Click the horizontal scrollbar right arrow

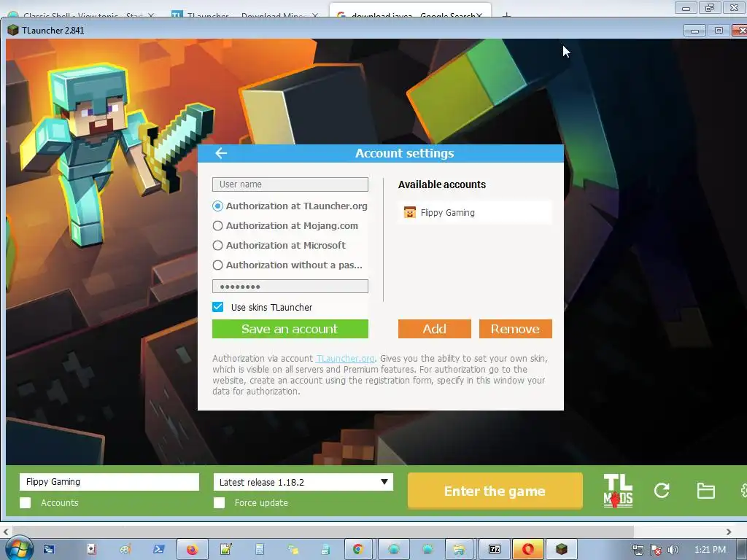729,532
